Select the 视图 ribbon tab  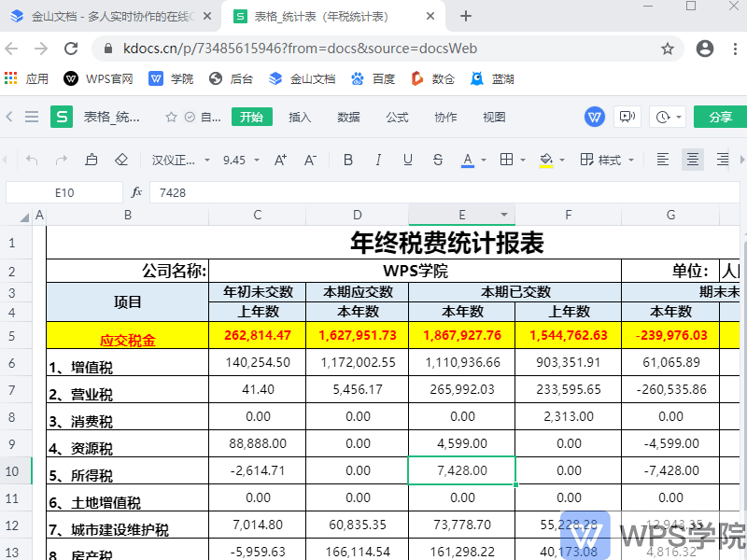494,118
